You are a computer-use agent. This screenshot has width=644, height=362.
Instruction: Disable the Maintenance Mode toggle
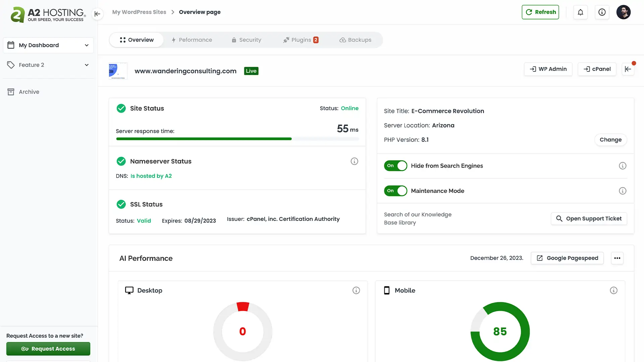coord(395,191)
